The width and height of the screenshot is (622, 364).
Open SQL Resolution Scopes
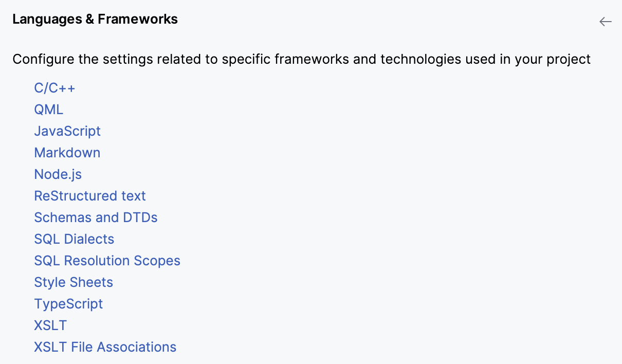(x=107, y=260)
